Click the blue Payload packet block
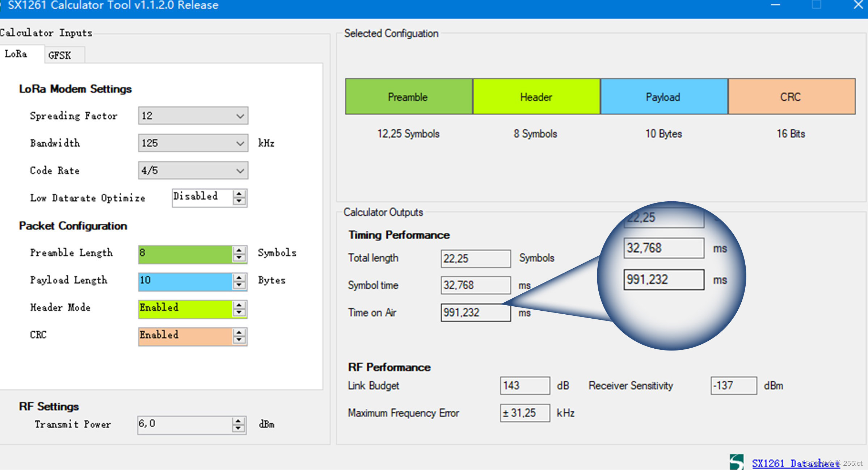Screen dimensions: 868x470 pos(663,97)
